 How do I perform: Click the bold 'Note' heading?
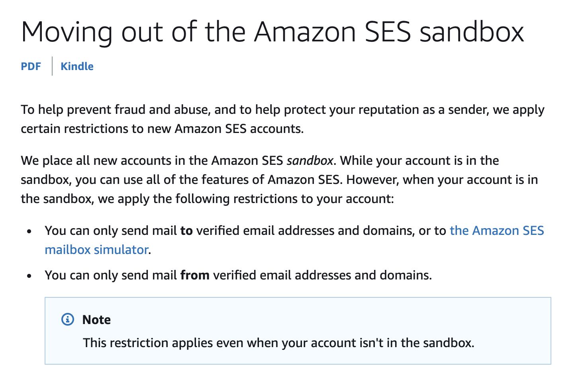coord(96,320)
